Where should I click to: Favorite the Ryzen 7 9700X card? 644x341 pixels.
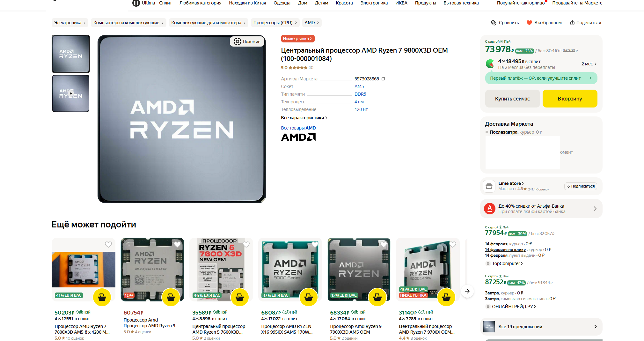[453, 244]
